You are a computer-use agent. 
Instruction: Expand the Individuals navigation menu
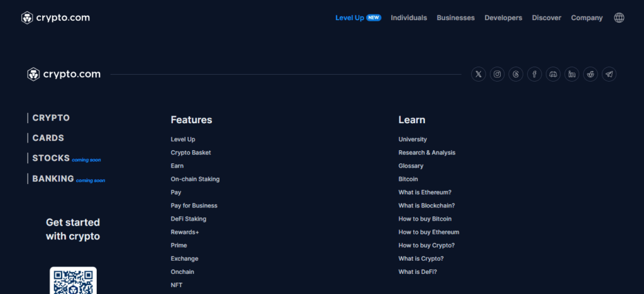pos(409,18)
